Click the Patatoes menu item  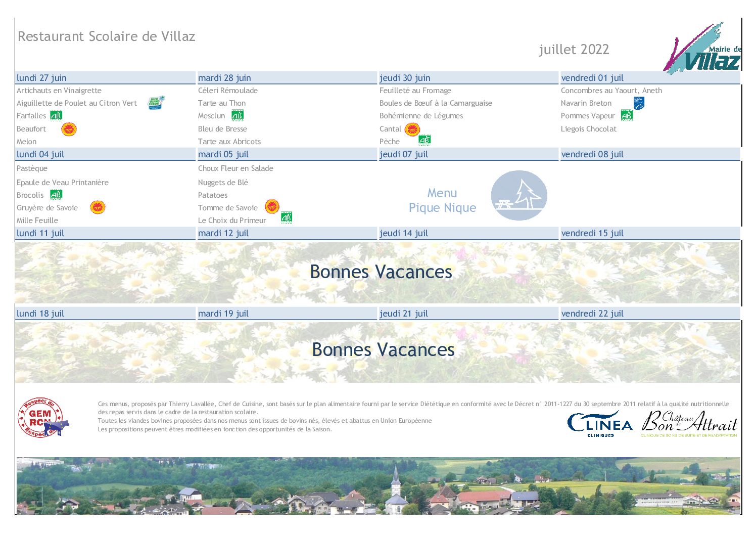point(213,195)
